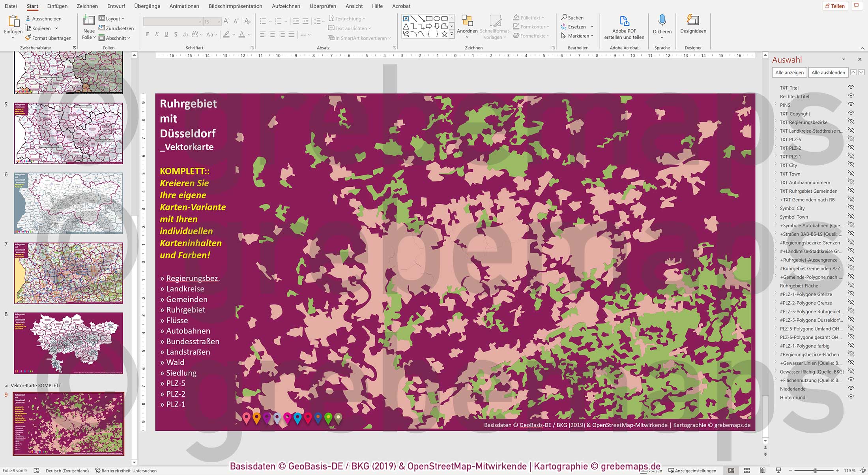Click the Teilen share button
Screen dimensions: 868x475
[x=834, y=6]
